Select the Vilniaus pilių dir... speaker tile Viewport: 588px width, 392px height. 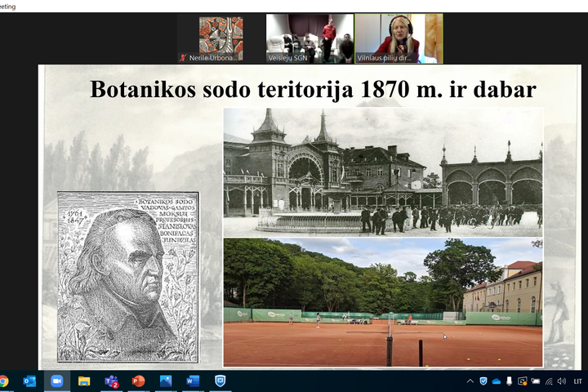(x=399, y=38)
